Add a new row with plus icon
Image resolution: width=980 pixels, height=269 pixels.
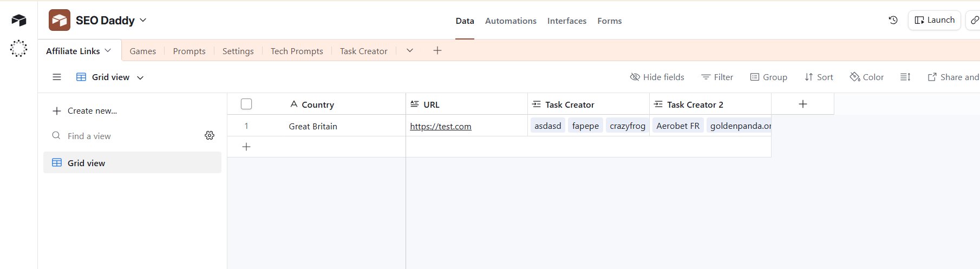[x=246, y=147]
